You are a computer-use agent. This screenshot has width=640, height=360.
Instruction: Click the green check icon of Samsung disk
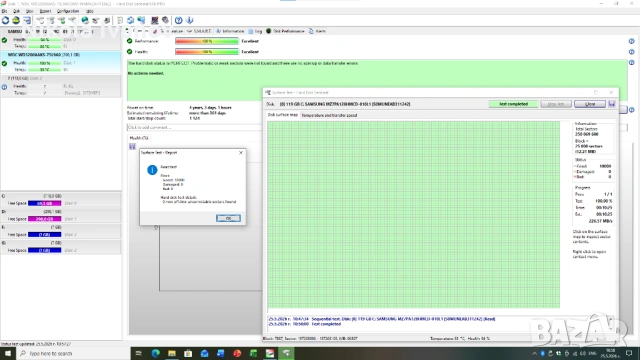[x=4, y=40]
